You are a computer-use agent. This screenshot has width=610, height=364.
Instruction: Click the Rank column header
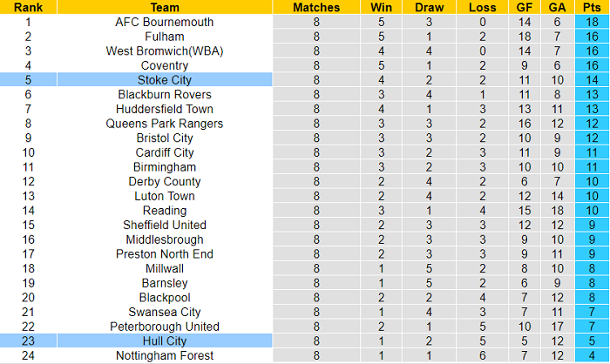[x=29, y=7]
